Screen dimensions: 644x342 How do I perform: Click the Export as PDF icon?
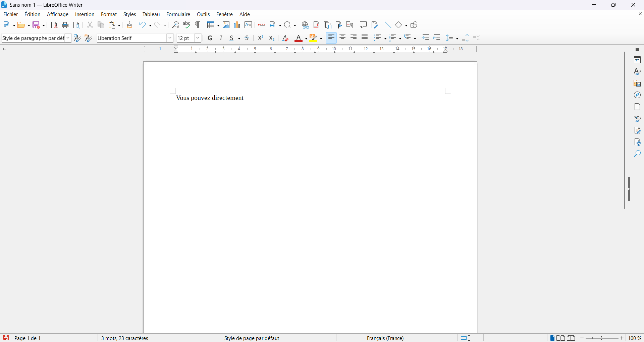54,25
